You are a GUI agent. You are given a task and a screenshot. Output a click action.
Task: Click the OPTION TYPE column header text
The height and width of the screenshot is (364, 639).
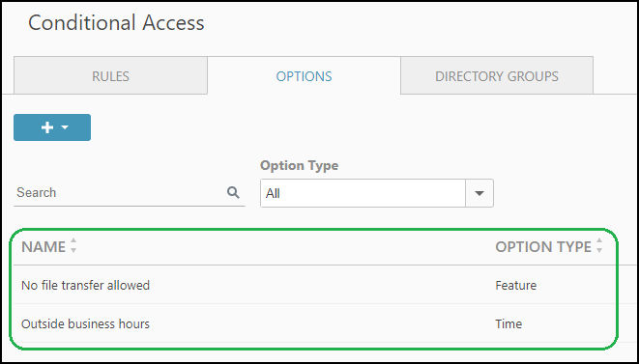(x=543, y=247)
